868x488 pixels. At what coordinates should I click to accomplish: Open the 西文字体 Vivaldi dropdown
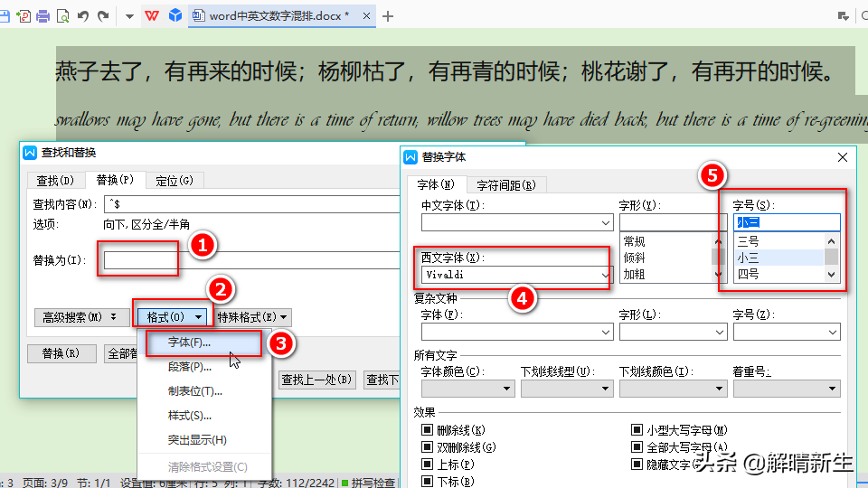click(606, 275)
